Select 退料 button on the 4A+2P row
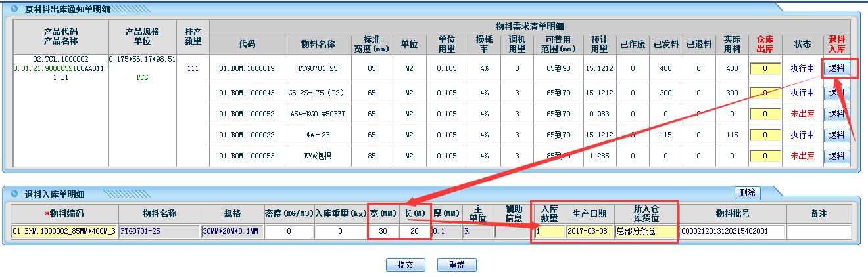Image resolution: width=868 pixels, height=277 pixels. coord(836,135)
